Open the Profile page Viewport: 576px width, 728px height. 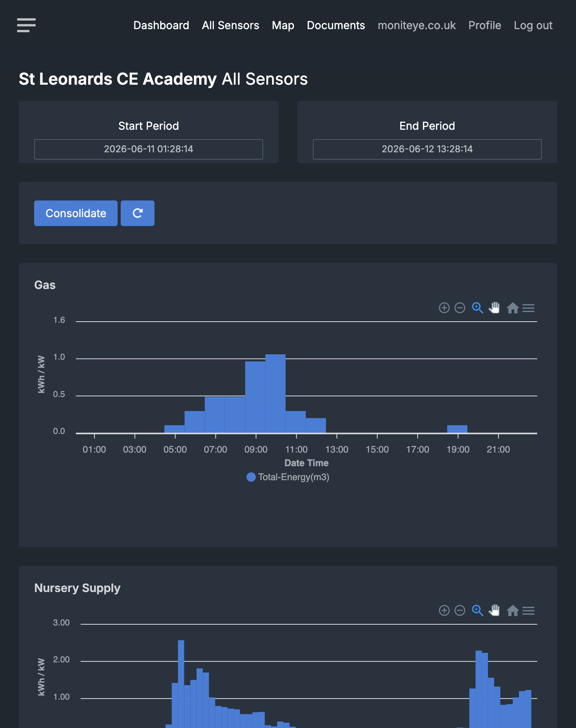485,25
